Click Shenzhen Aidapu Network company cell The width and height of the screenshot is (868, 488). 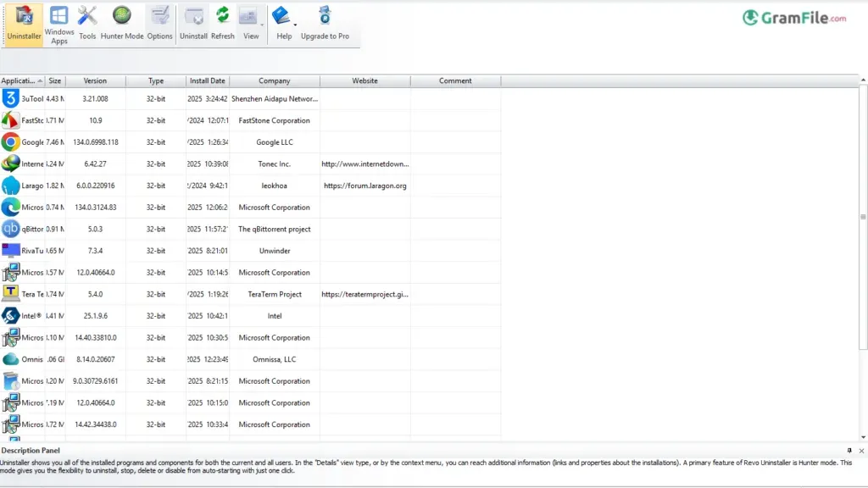click(275, 98)
